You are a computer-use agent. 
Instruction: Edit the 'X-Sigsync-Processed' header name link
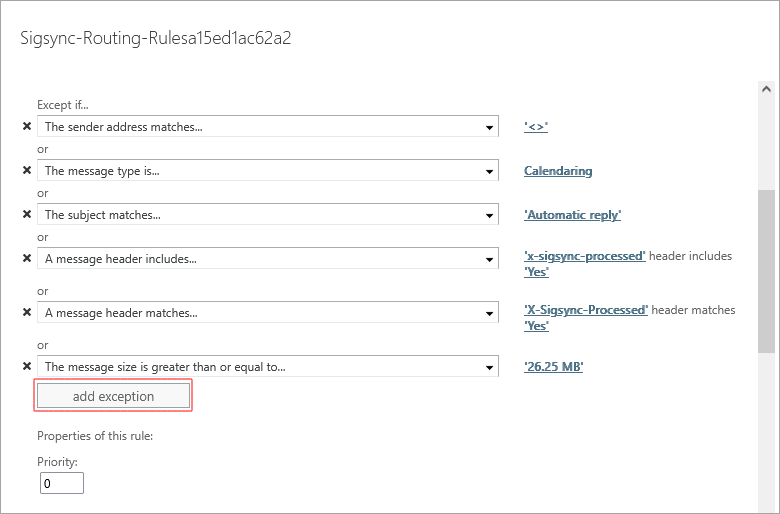coord(586,310)
